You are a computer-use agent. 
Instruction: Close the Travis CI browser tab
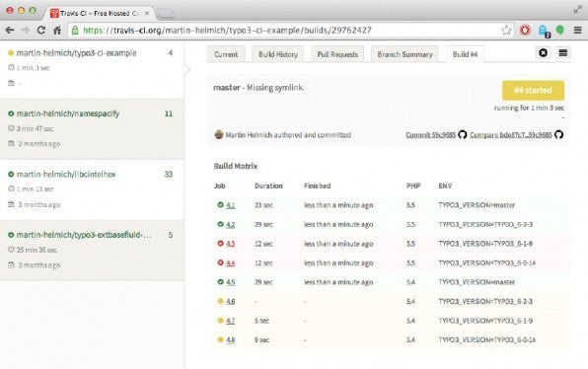147,13
